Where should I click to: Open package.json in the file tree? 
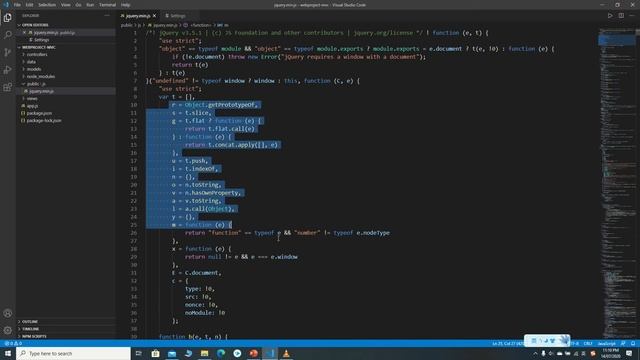39,113
